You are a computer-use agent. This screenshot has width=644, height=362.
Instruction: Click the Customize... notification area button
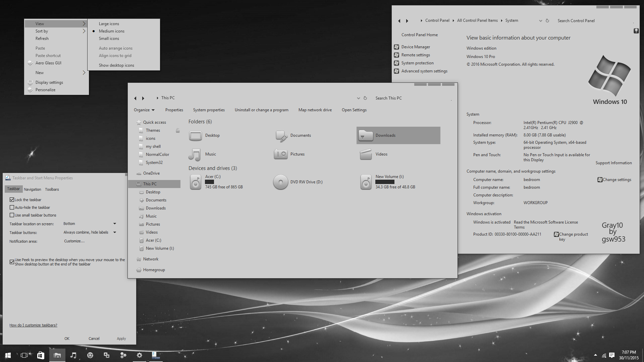click(x=74, y=241)
